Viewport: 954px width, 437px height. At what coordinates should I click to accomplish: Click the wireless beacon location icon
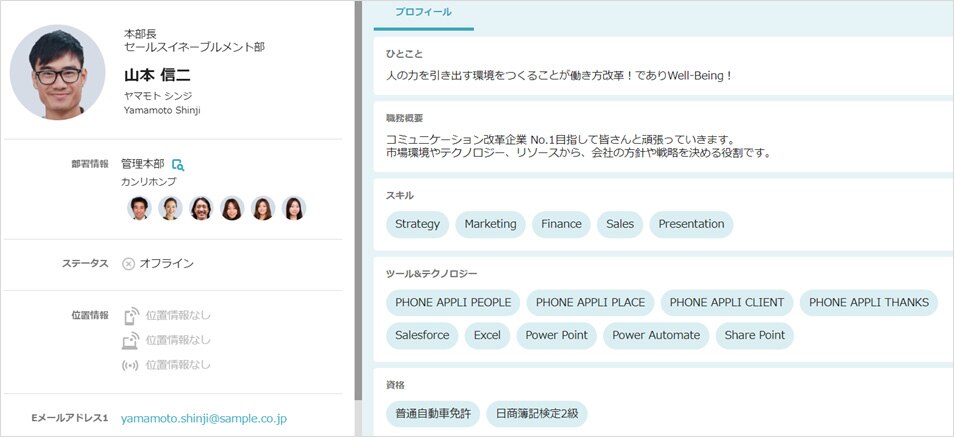point(130,365)
